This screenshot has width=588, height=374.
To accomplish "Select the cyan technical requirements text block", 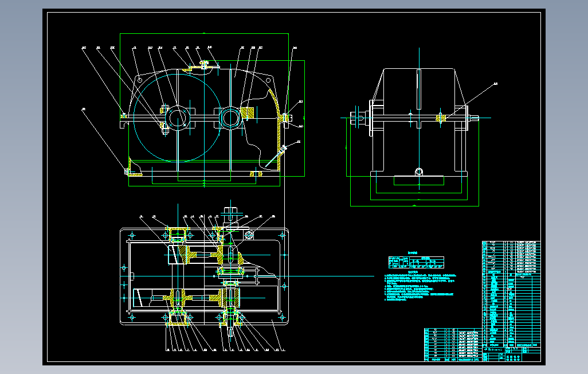I will pos(420,287).
